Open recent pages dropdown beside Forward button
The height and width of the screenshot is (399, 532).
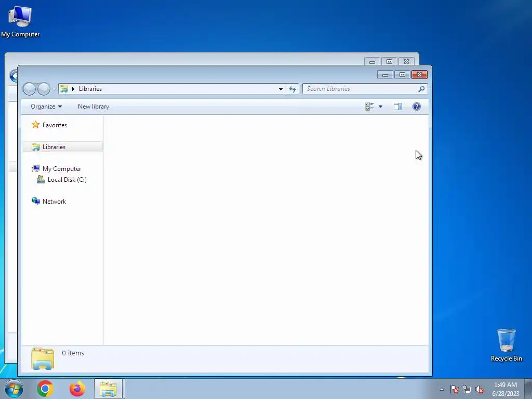54,89
